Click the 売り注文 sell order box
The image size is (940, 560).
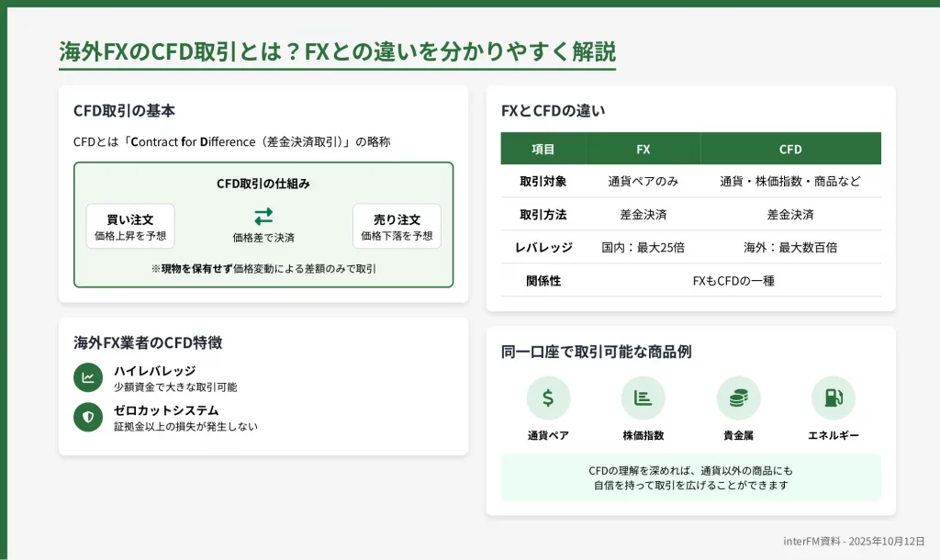[397, 227]
